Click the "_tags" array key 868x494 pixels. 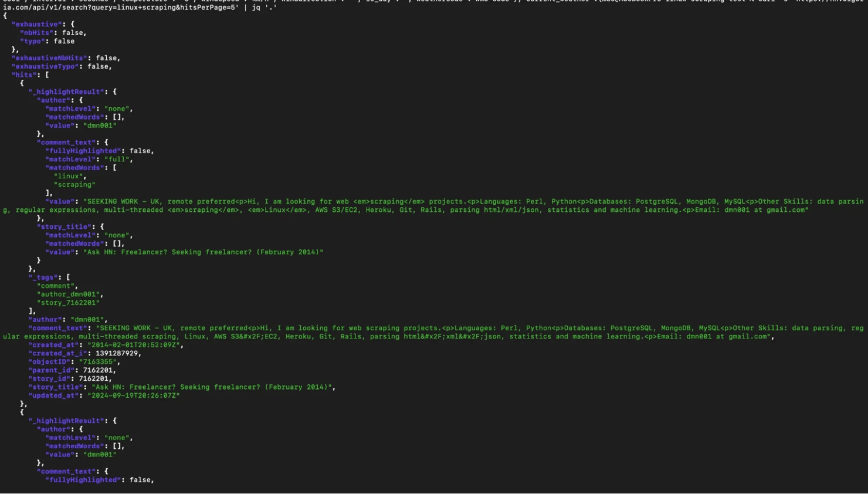tap(43, 278)
